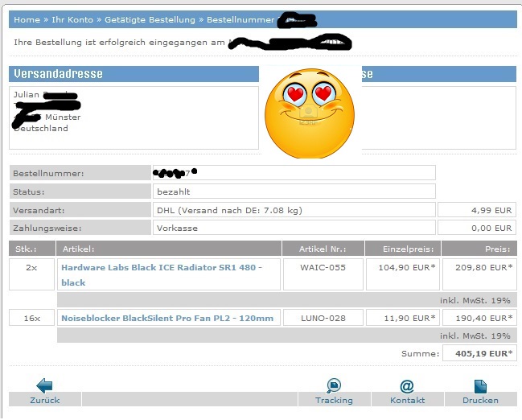Click the fan total 190,40 EUR
The width and height of the screenshot is (522, 420).
pyautogui.click(x=483, y=318)
